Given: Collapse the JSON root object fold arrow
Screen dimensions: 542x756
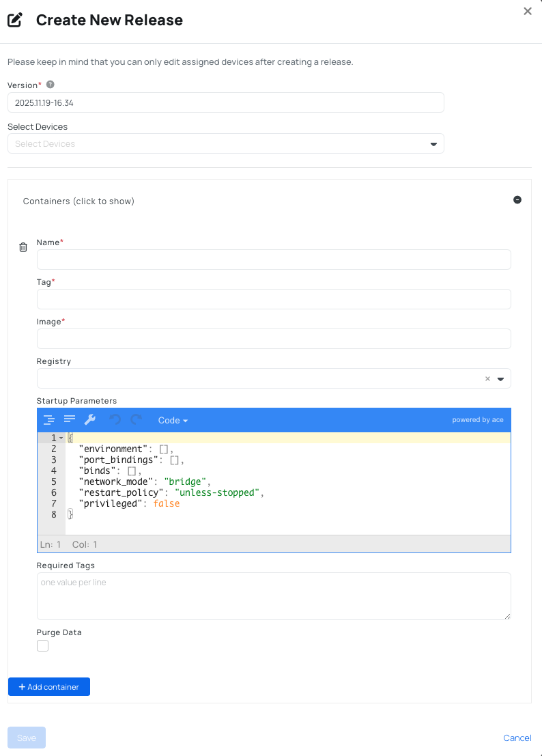Looking at the screenshot, I should tap(60, 437).
